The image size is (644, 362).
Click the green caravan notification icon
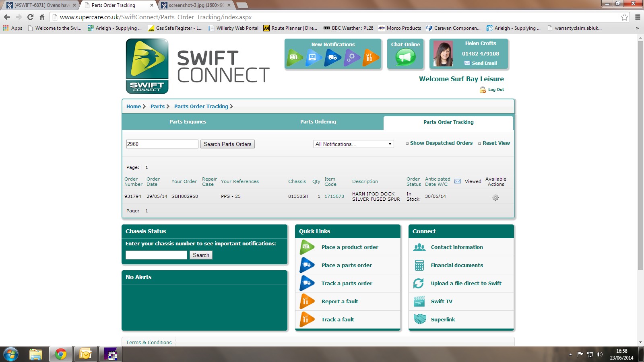coord(295,58)
